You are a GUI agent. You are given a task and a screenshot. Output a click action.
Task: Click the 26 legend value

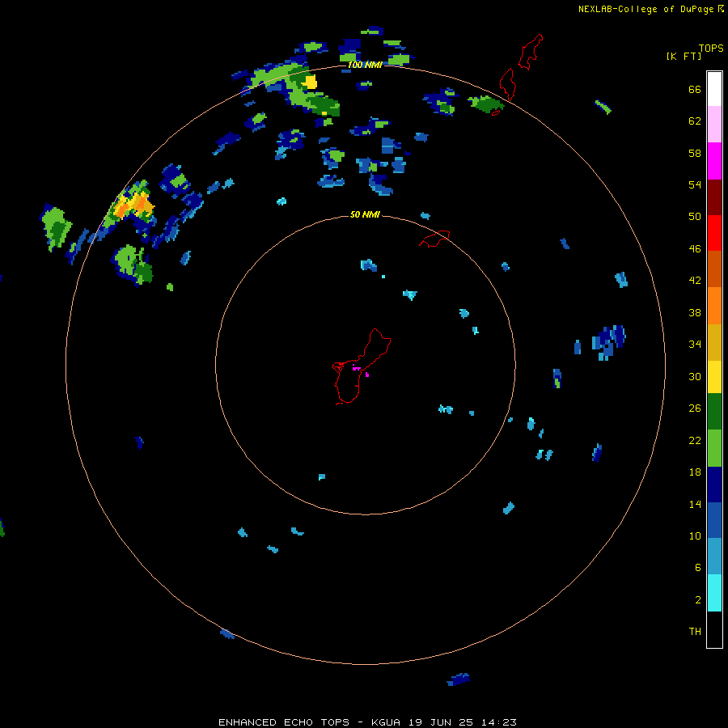(x=695, y=408)
